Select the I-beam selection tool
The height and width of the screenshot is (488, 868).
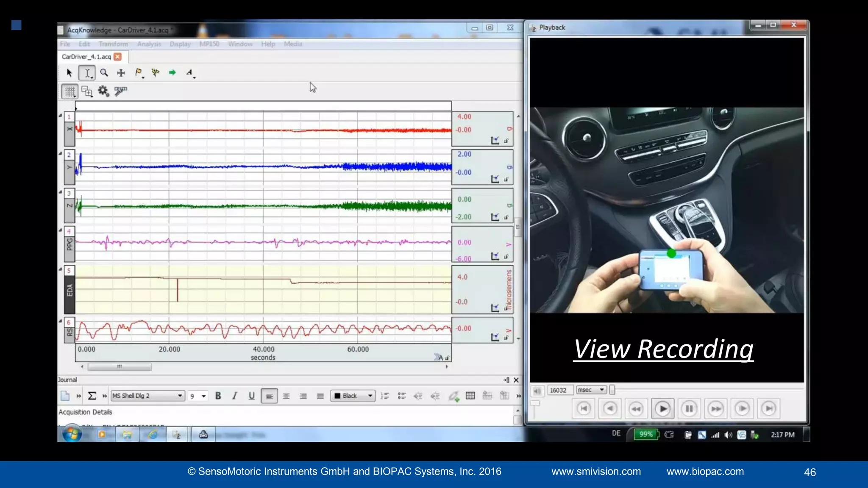(87, 73)
